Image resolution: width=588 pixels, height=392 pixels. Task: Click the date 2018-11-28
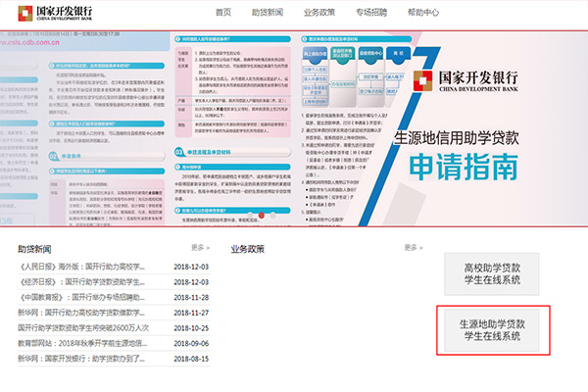(x=191, y=298)
